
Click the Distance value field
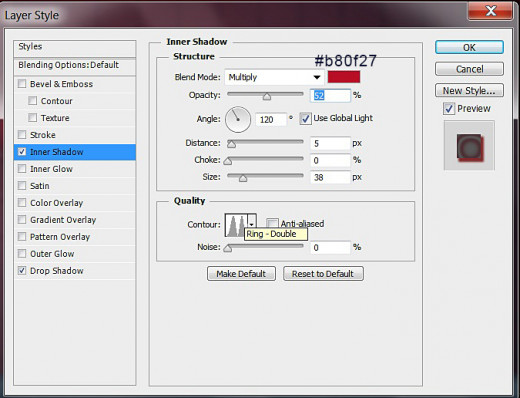330,143
